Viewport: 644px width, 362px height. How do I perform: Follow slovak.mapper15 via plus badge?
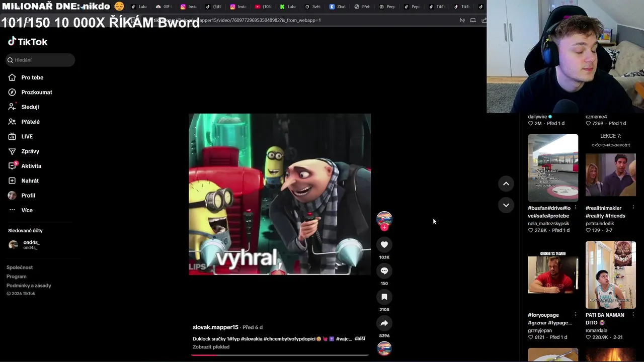click(x=384, y=227)
